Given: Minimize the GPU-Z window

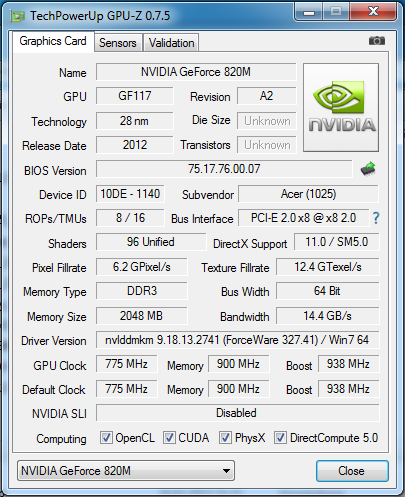Looking at the screenshot, I should pos(309,12).
